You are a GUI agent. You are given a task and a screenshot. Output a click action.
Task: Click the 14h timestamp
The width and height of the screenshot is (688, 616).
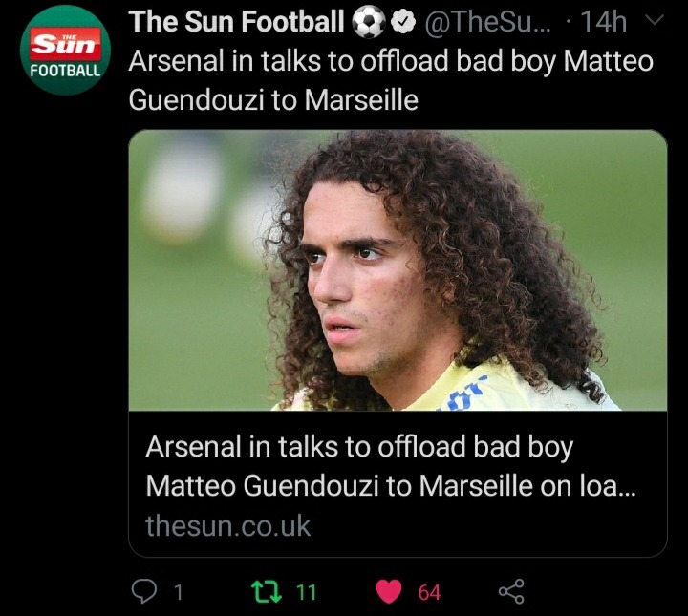[x=603, y=22]
